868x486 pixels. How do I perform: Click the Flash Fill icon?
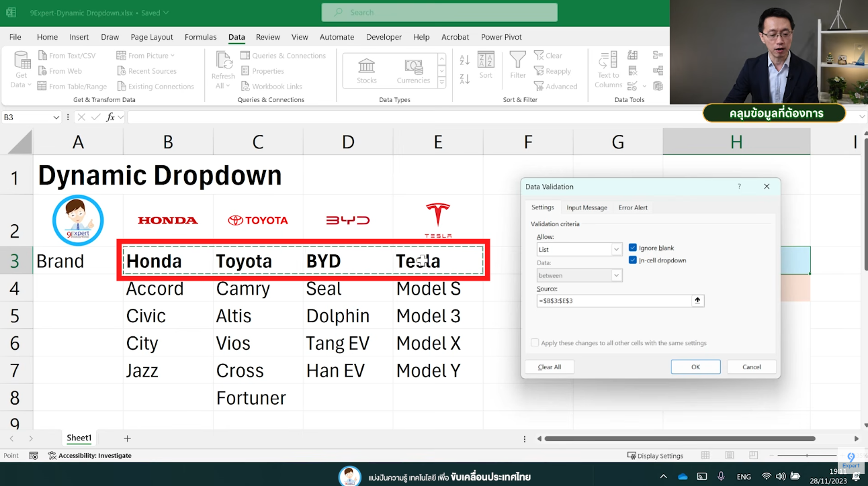(632, 56)
